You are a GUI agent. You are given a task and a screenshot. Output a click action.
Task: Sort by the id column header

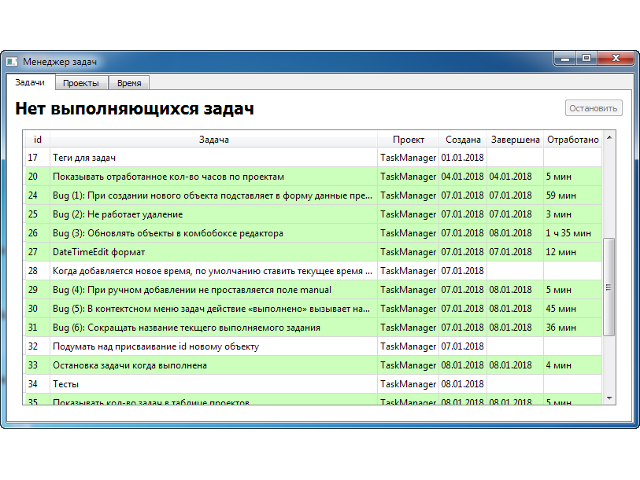click(x=38, y=140)
